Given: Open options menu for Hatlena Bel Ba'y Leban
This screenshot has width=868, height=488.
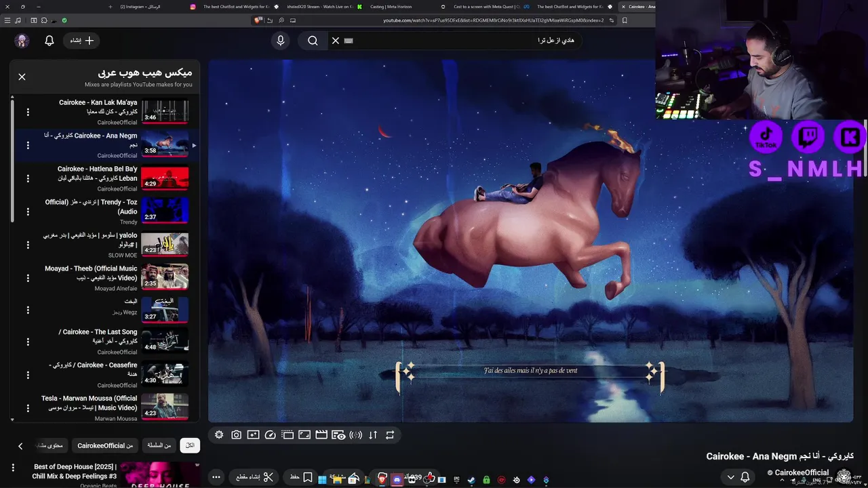Looking at the screenshot, I should click(x=28, y=178).
